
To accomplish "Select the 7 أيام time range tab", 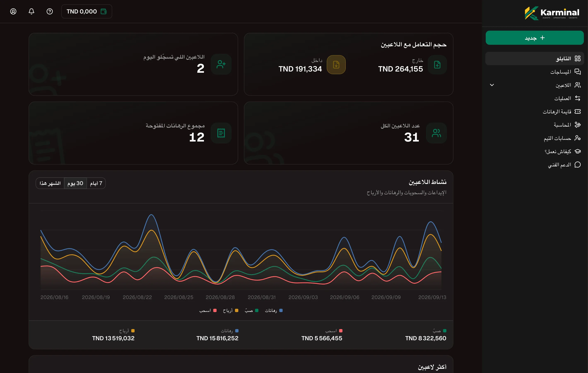I will pos(96,183).
